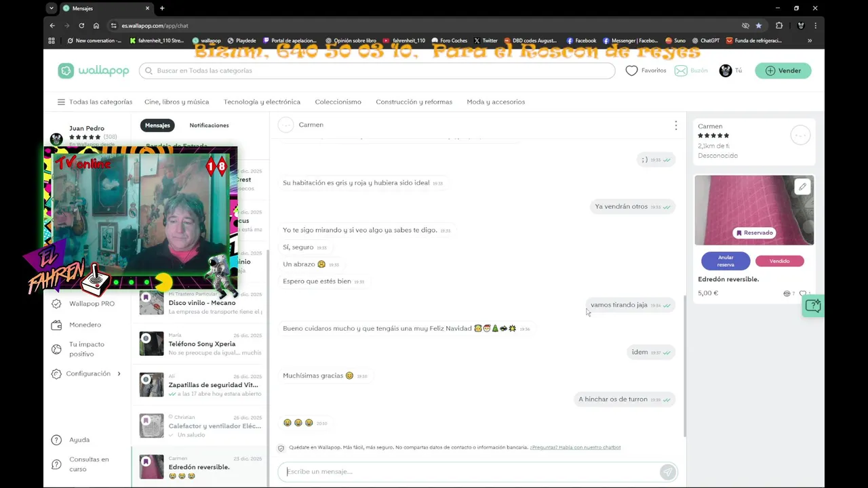The image size is (868, 488).
Task: Open Moda y accesorios category
Action: [x=496, y=102]
